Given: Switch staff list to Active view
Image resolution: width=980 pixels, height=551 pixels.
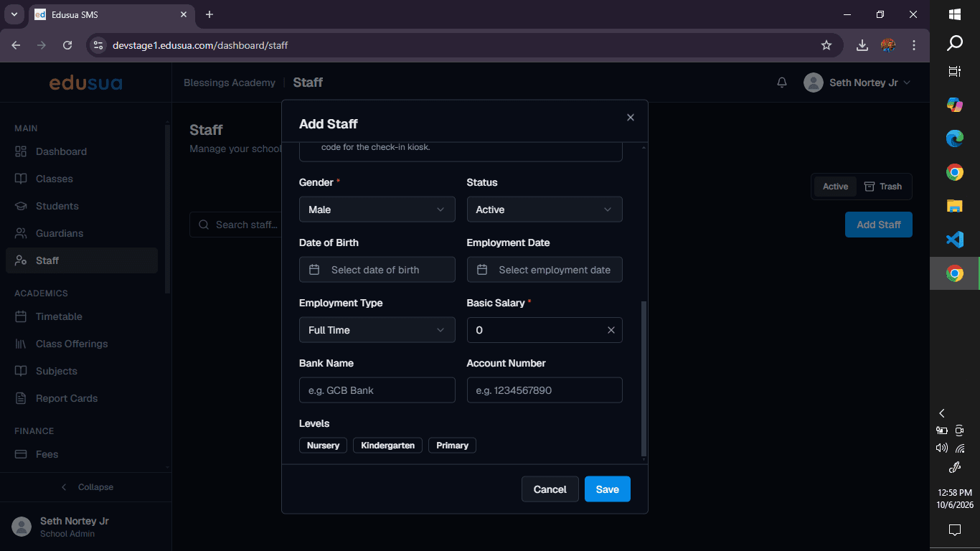Looking at the screenshot, I should 835,187.
